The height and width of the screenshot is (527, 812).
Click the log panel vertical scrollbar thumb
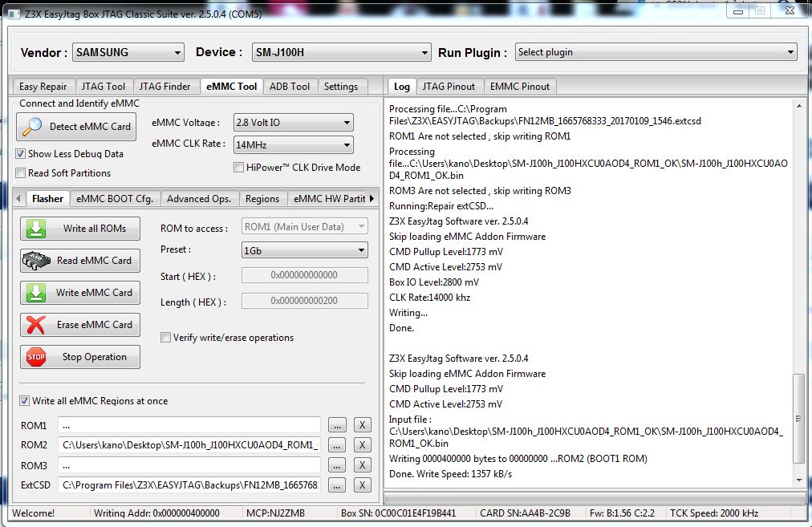click(799, 419)
